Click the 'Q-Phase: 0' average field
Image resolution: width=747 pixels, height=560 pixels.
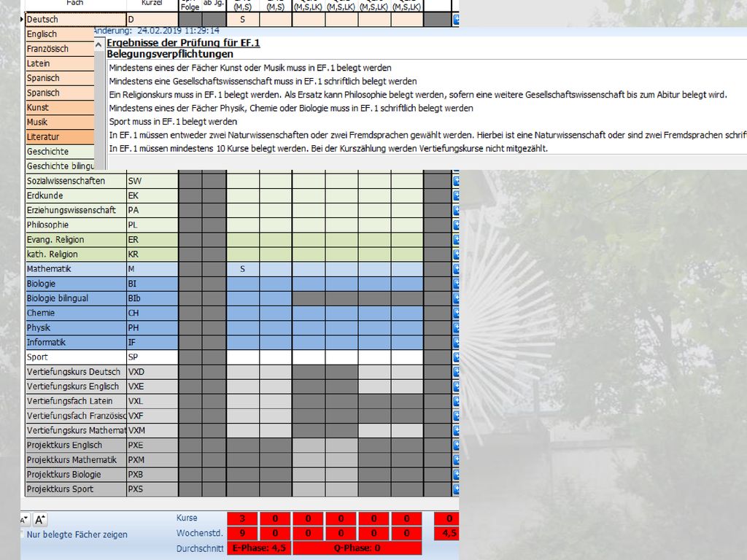(357, 548)
